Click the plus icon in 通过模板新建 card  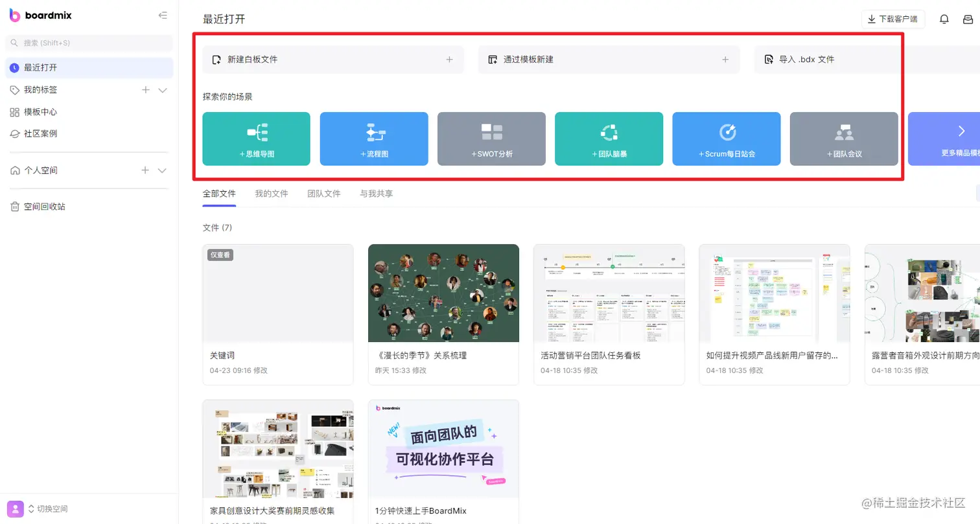coord(725,60)
